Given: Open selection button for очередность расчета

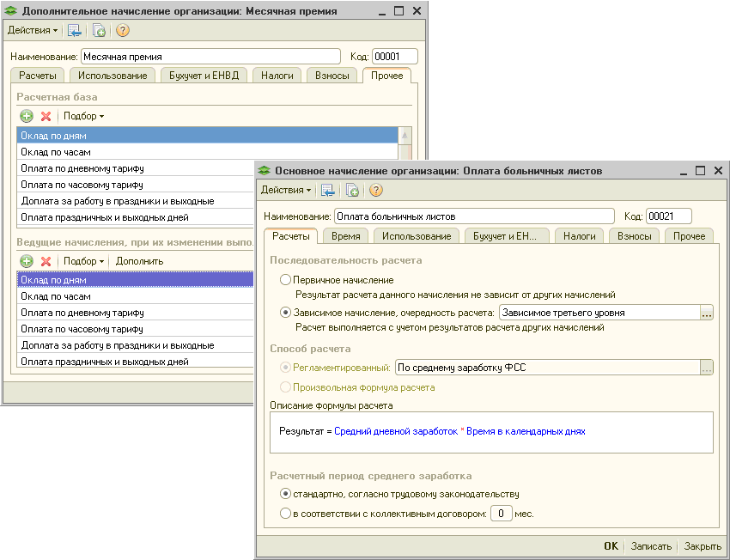Looking at the screenshot, I should (707, 313).
